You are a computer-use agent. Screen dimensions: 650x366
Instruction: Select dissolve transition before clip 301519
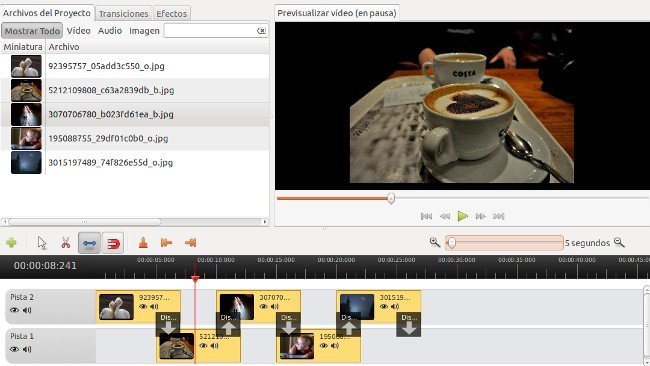349,324
